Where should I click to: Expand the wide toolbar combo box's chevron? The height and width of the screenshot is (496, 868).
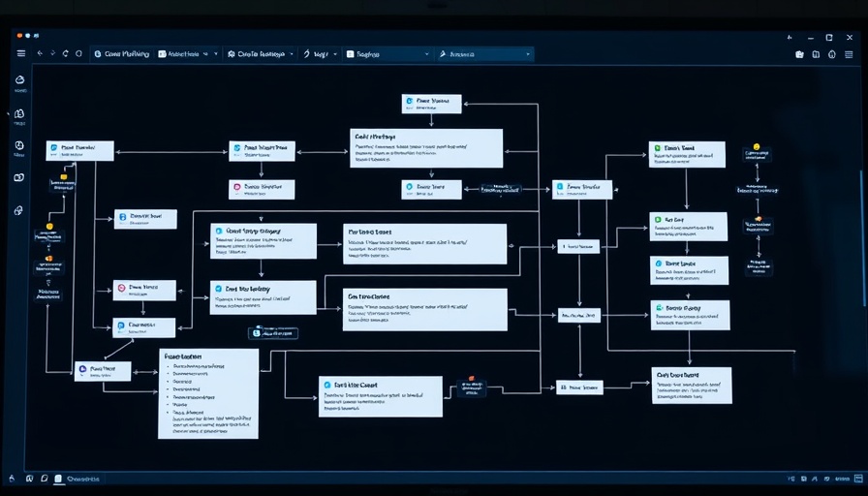click(x=425, y=54)
